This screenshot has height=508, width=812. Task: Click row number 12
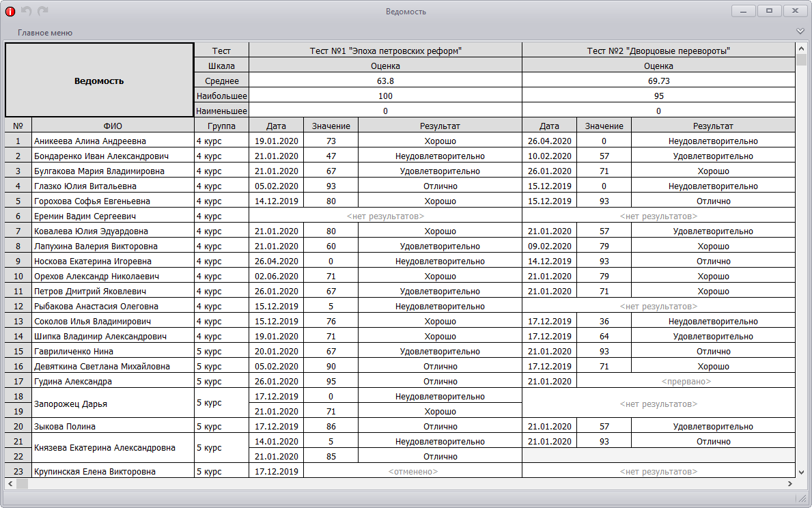[x=18, y=305]
